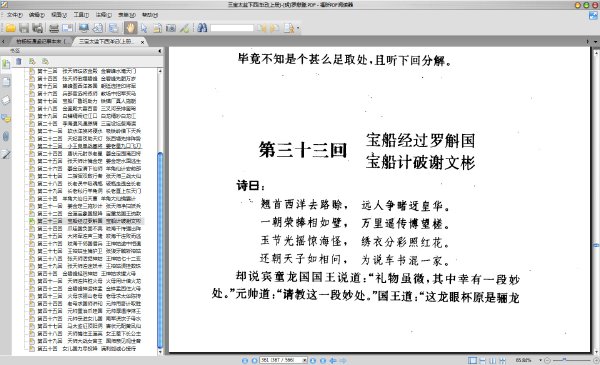This screenshot has height=365, width=600.
Task: Enable single page layout view
Action: (473, 360)
